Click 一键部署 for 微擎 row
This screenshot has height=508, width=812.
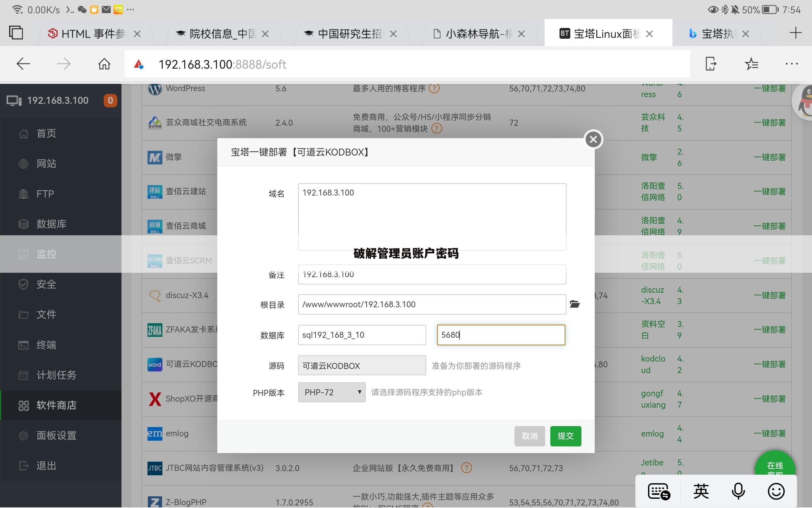click(769, 157)
